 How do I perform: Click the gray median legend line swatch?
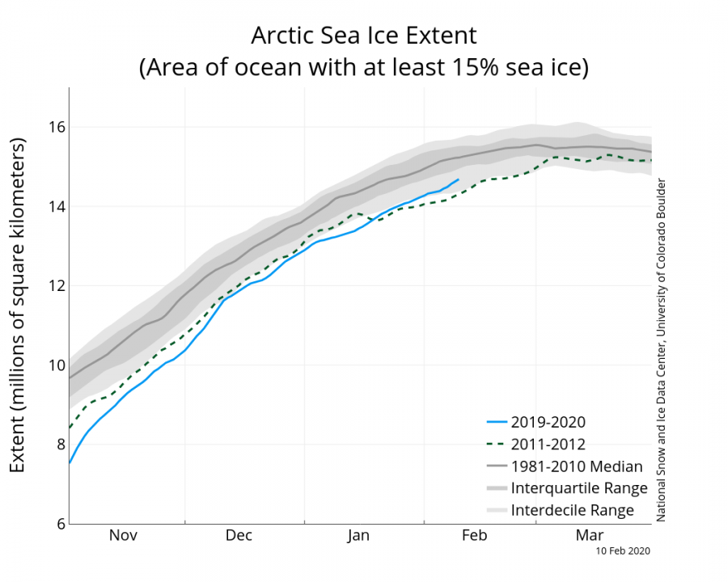click(497, 466)
